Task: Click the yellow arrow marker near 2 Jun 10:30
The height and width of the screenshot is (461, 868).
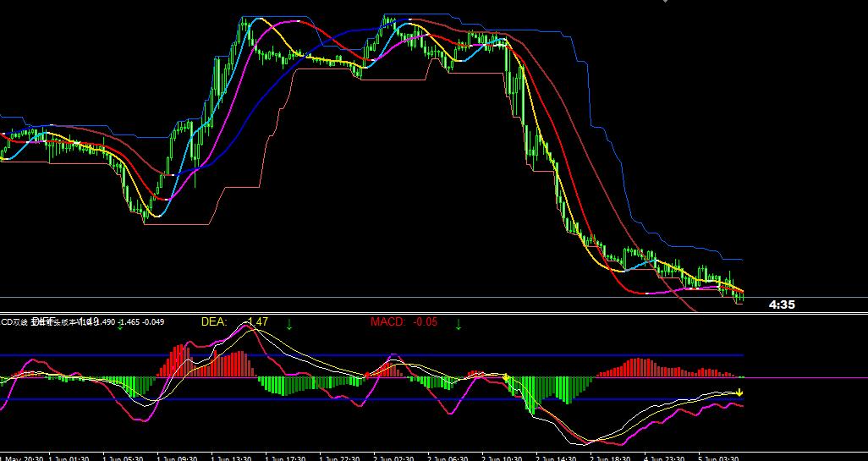Action: pyautogui.click(x=506, y=378)
